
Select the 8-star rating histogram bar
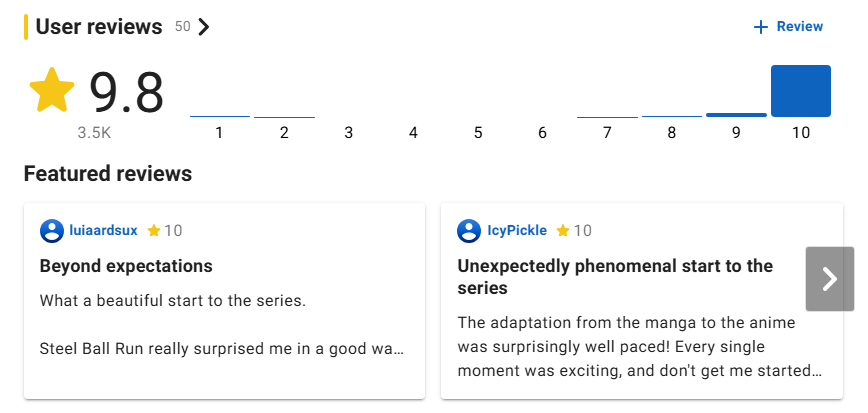point(672,116)
